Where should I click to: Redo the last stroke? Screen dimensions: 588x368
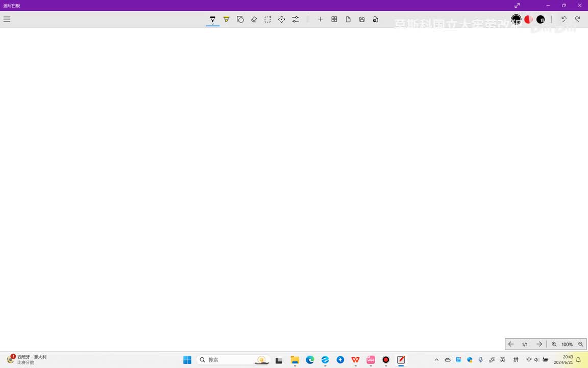[x=577, y=19]
